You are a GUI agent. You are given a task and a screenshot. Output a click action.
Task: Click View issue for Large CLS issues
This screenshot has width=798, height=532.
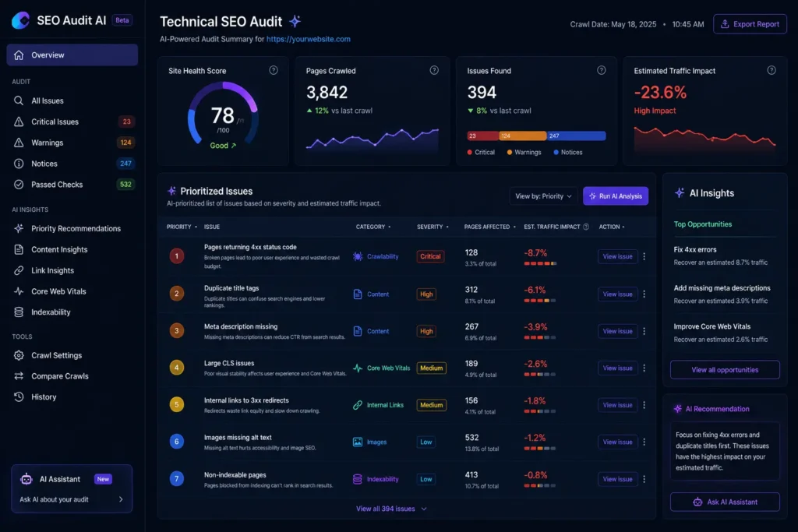click(617, 368)
